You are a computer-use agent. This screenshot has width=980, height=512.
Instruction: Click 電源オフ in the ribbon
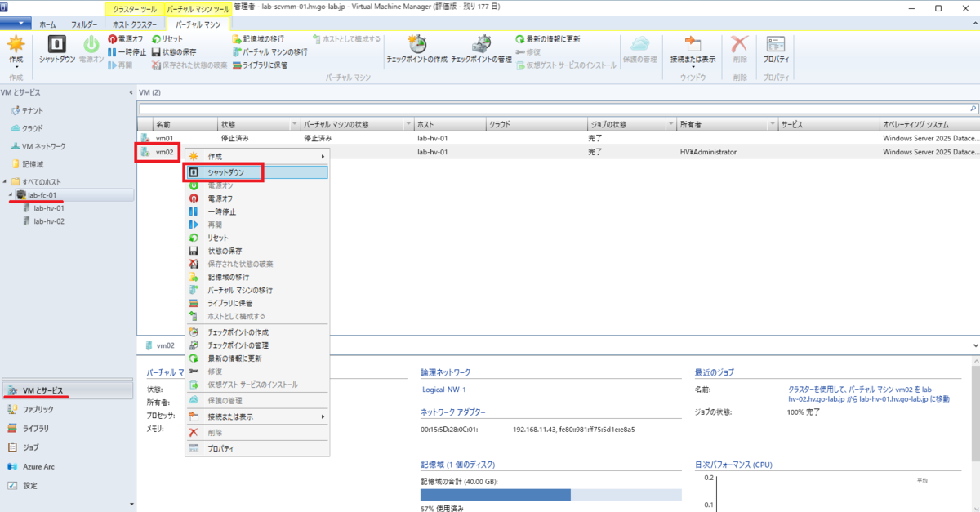(x=126, y=39)
